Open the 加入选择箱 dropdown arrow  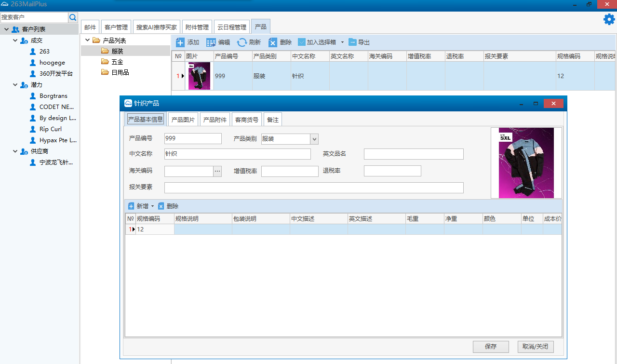click(342, 42)
